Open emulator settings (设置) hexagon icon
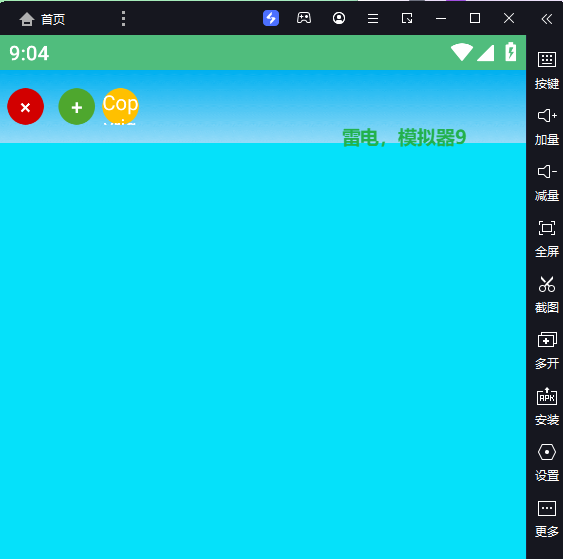 tap(546, 452)
